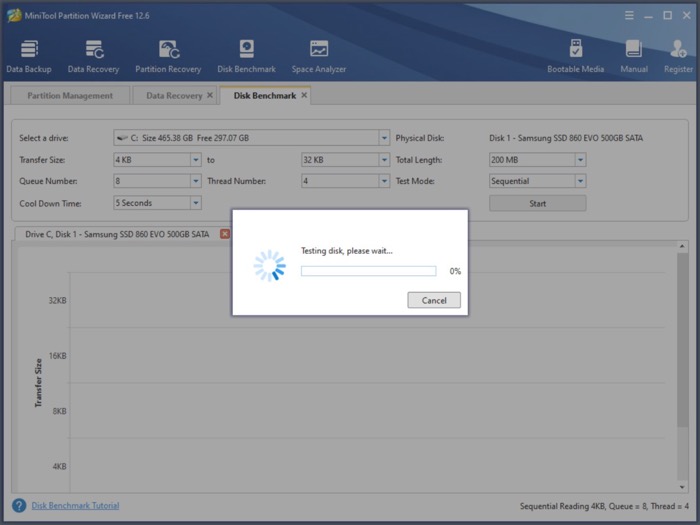The width and height of the screenshot is (700, 525).
Task: Close the Data Recovery tab
Action: point(210,95)
